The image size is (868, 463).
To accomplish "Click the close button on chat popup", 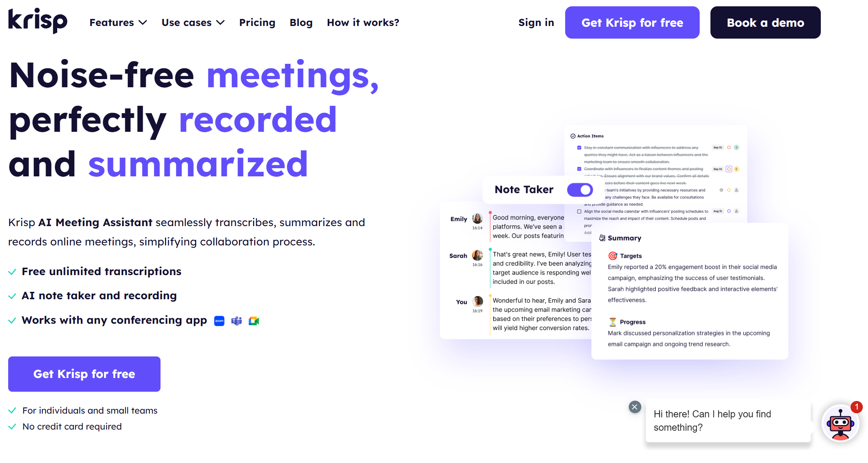I will tap(635, 407).
